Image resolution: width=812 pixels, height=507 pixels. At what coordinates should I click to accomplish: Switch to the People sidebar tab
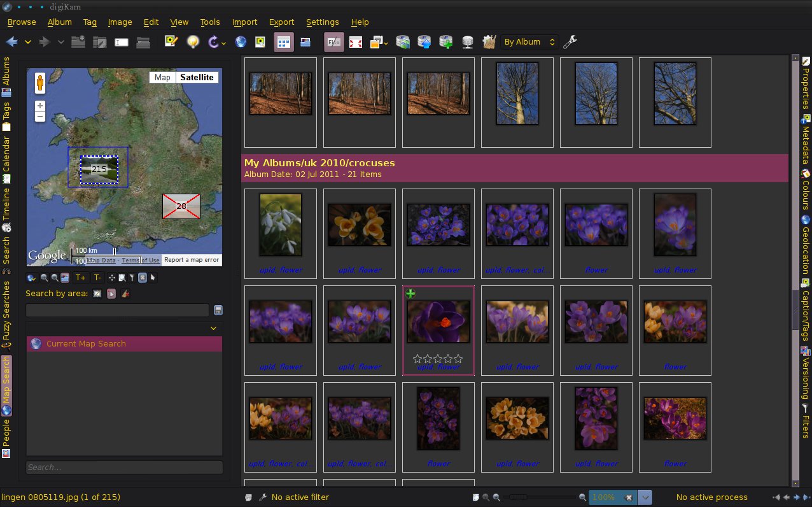(x=6, y=438)
